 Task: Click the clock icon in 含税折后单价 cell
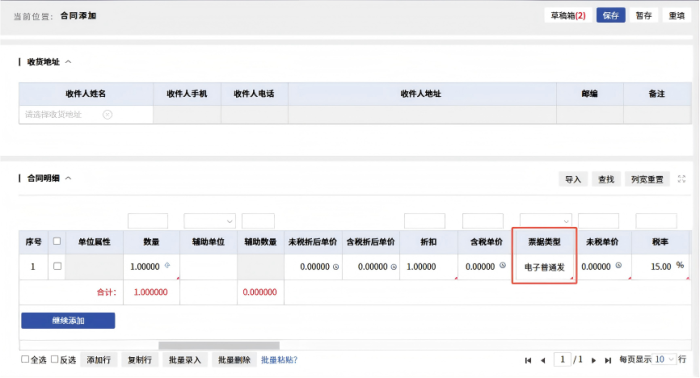coord(394,267)
